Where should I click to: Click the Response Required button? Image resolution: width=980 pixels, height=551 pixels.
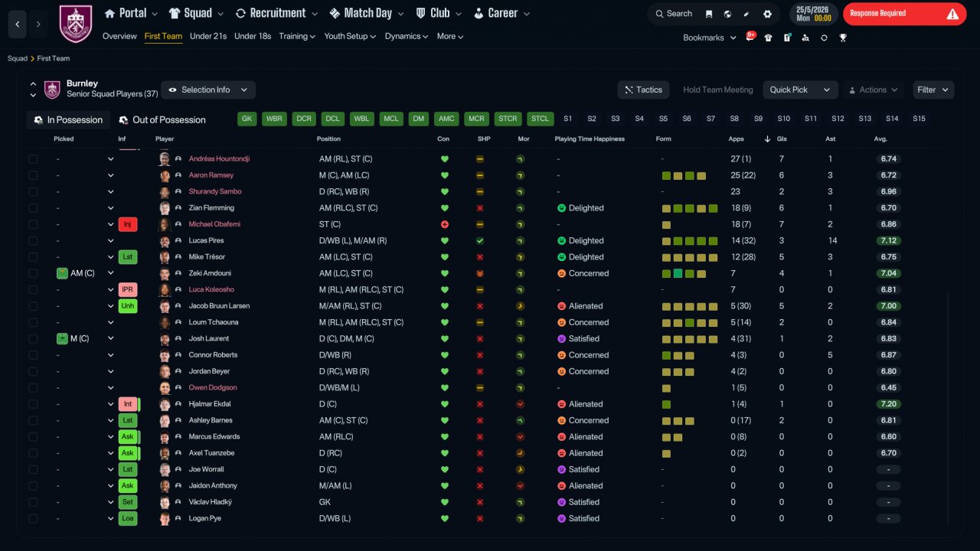(x=904, y=14)
